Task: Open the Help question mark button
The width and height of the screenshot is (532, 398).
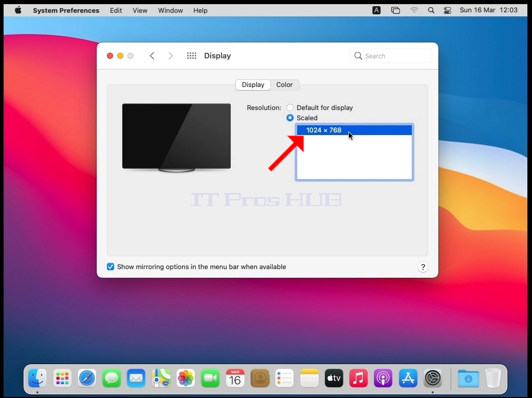Action: 423,267
